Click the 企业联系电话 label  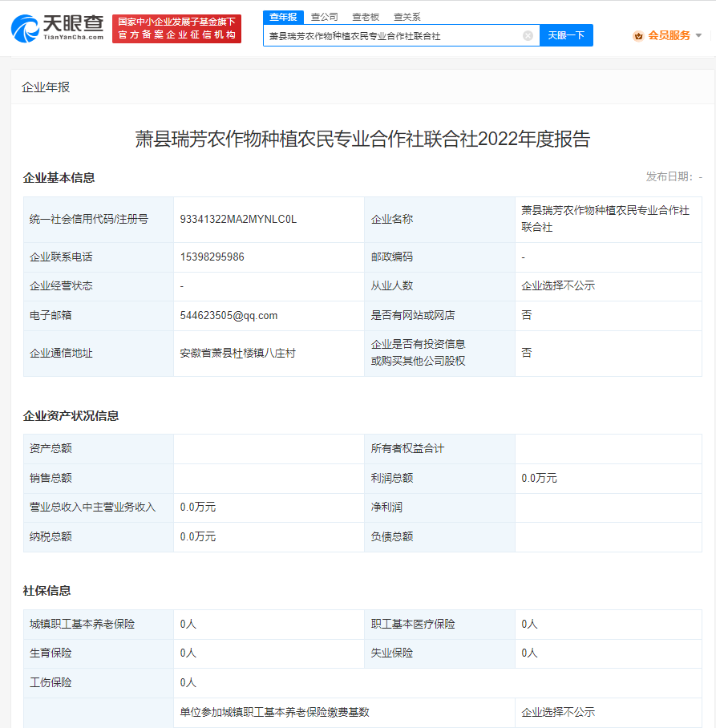[x=61, y=257]
